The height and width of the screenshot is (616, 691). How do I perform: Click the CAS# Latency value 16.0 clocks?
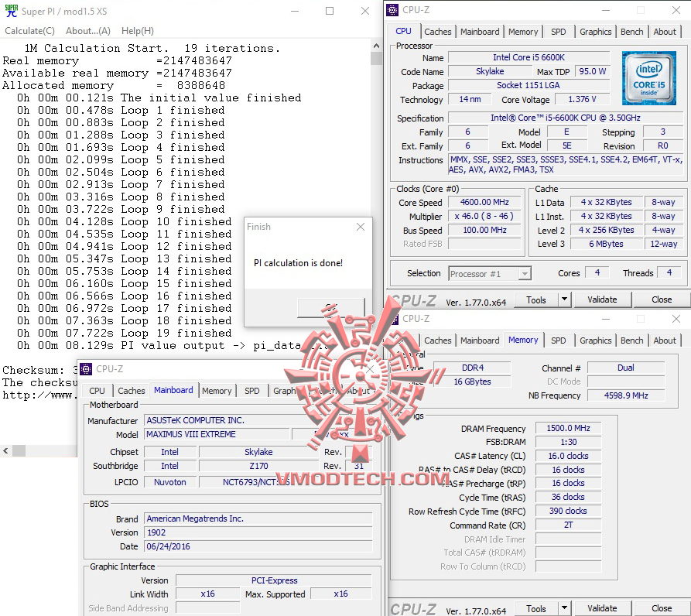point(569,456)
